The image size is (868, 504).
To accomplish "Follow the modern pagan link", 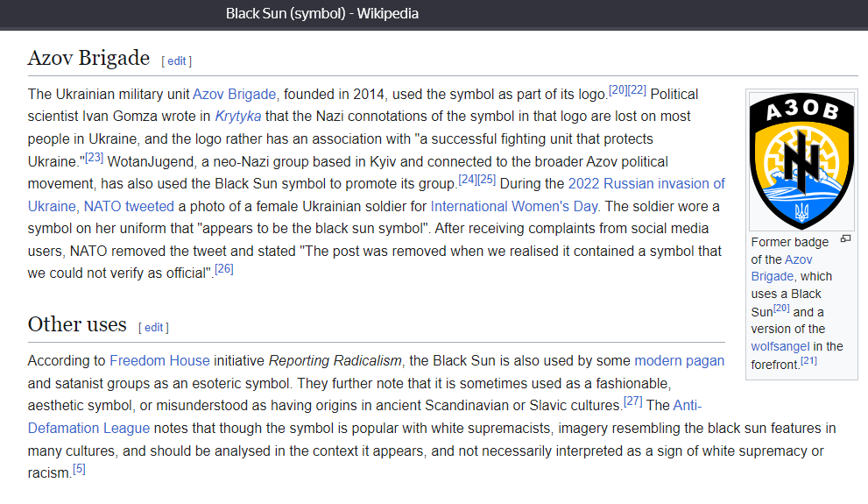I will point(679,361).
